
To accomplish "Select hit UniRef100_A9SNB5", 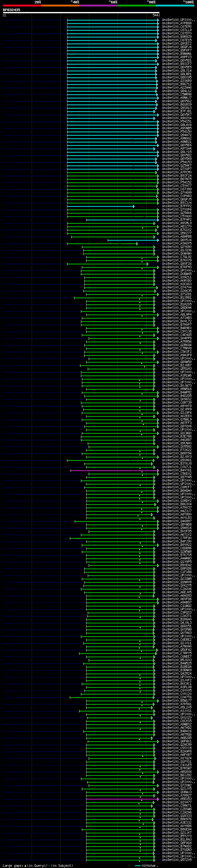I will [176, 128].
